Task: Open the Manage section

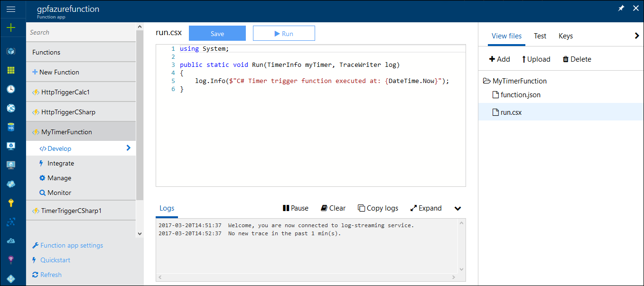Action: [x=81, y=178]
